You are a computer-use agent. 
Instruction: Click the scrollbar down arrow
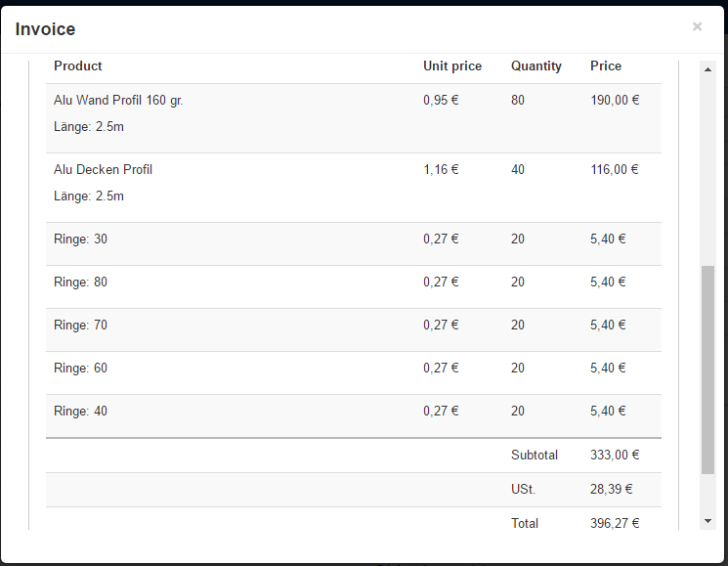(x=708, y=521)
